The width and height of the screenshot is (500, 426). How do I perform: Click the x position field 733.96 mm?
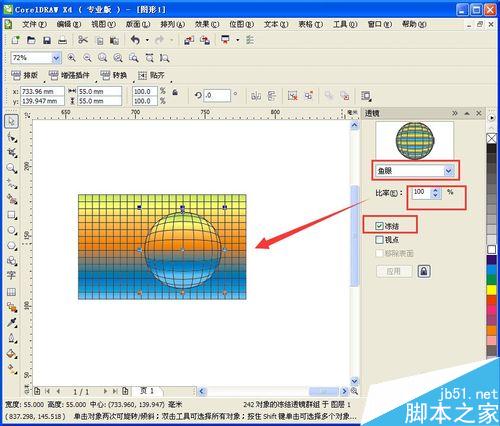click(42, 91)
